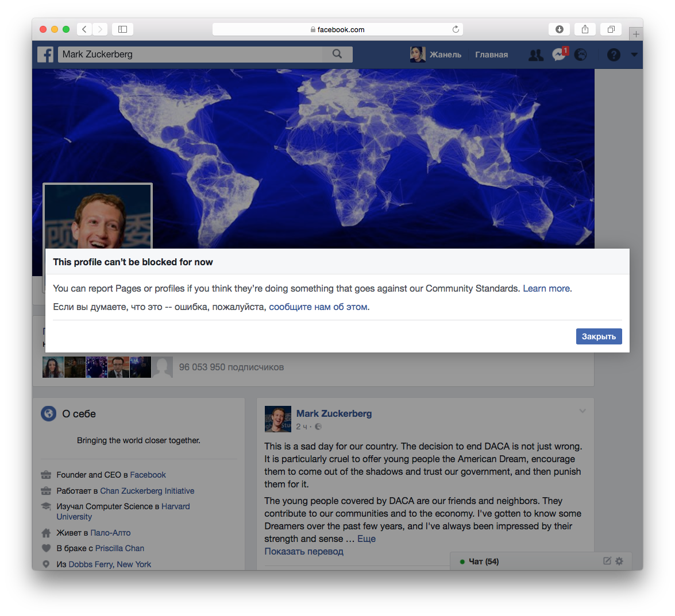Open a new tab with plus button
Image resolution: width=675 pixels, height=616 pixels.
pyautogui.click(x=636, y=34)
